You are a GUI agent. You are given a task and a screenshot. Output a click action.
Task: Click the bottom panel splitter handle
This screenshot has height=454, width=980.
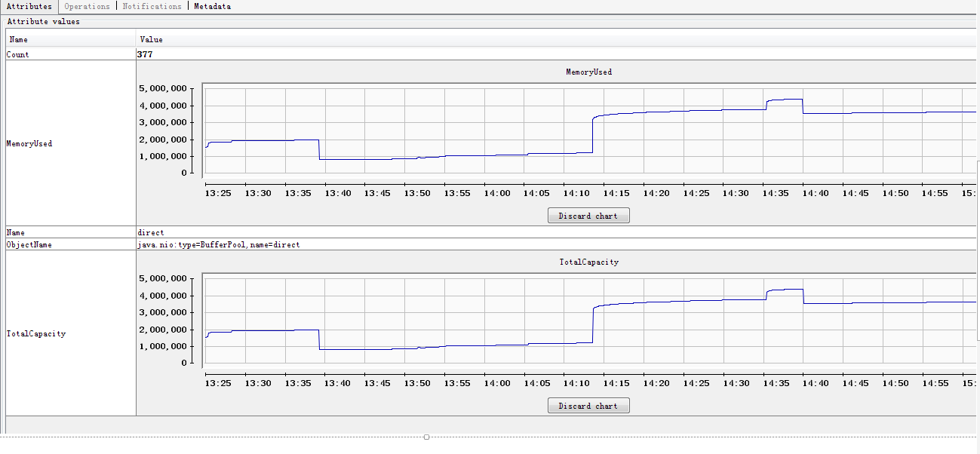coord(426,437)
